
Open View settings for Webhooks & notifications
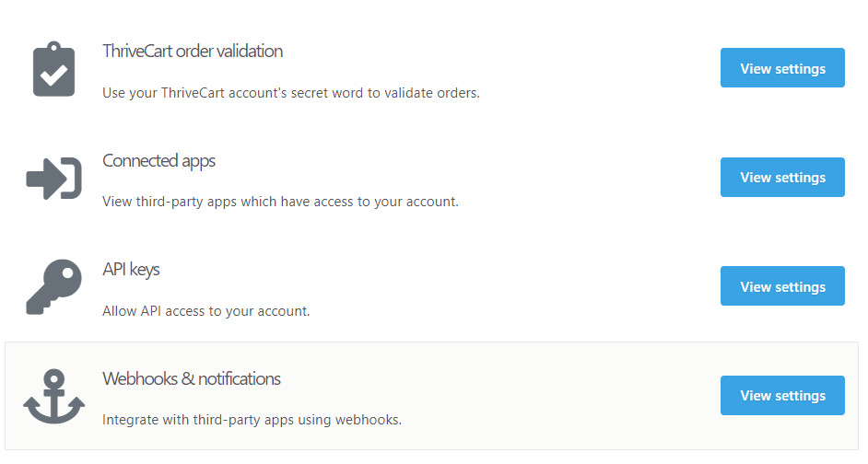pos(782,396)
